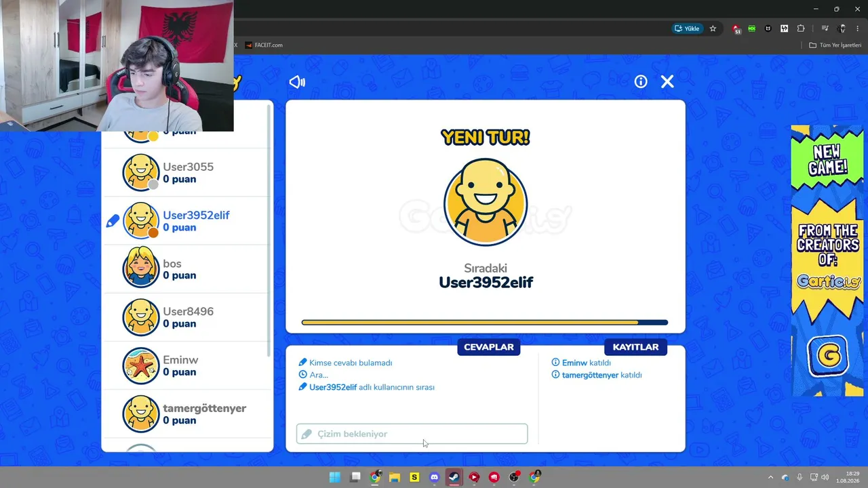
Task: Open the FACEIT.com bookmark
Action: tap(264, 45)
